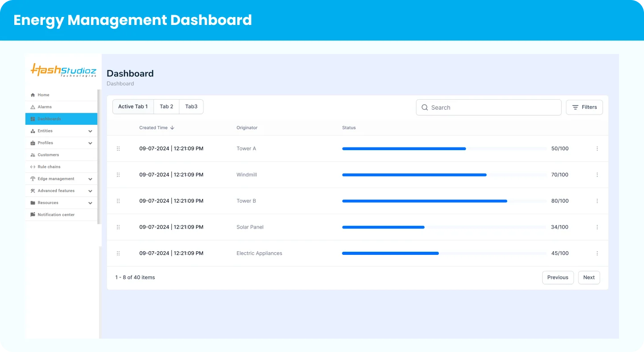The image size is (644, 352).
Task: Open the Filters button
Action: (x=584, y=107)
